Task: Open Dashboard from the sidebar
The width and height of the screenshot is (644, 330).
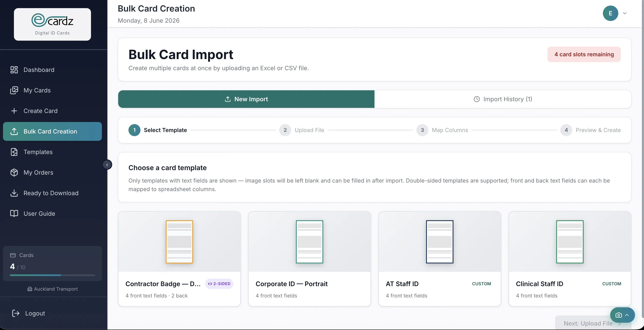Action: [52, 70]
